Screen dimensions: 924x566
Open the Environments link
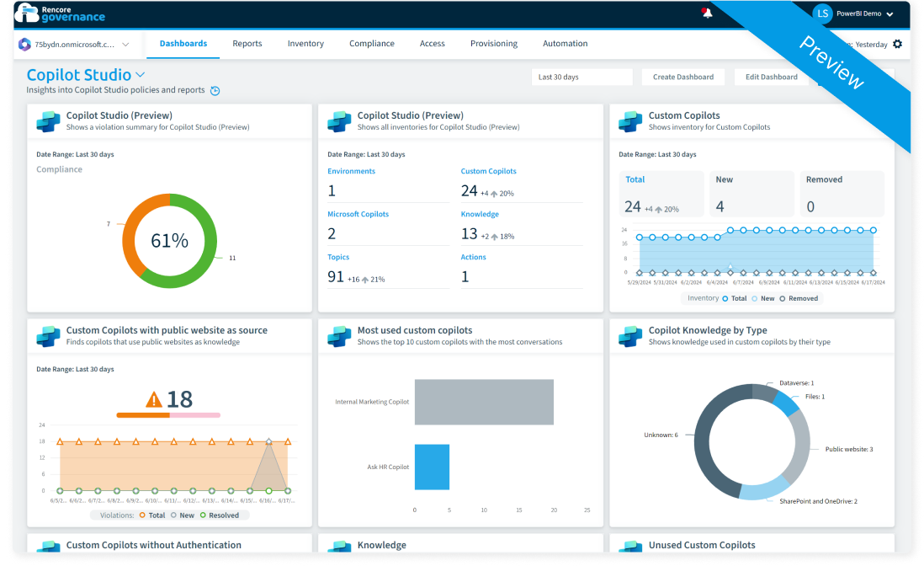click(x=351, y=171)
